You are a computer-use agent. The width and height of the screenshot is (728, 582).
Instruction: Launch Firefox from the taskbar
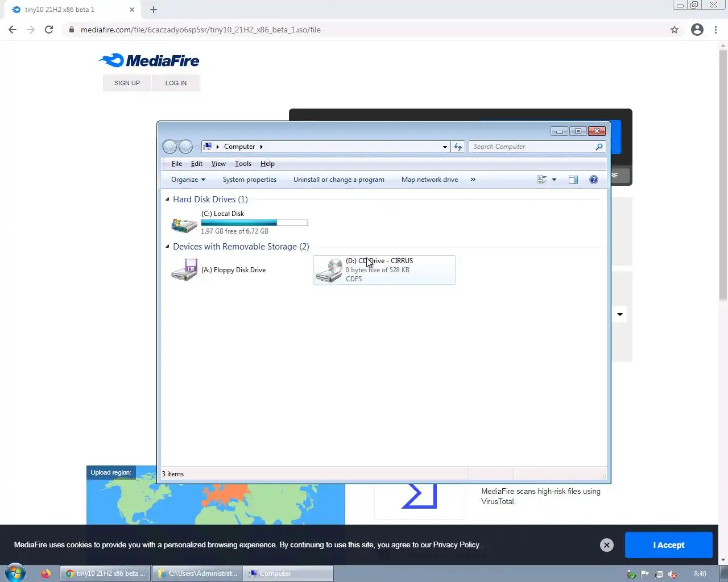[x=46, y=573]
